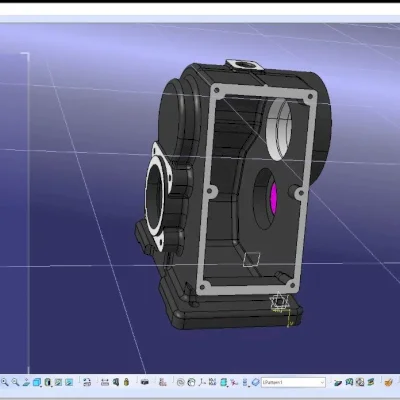Toggle the Swap Visible Space icon
This screenshot has height=400, width=400.
(69, 382)
